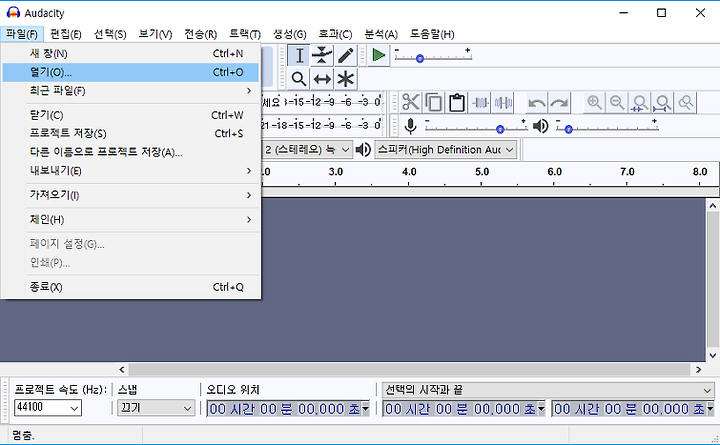Click the Zoom In icon
The width and height of the screenshot is (720, 445).
point(594,102)
